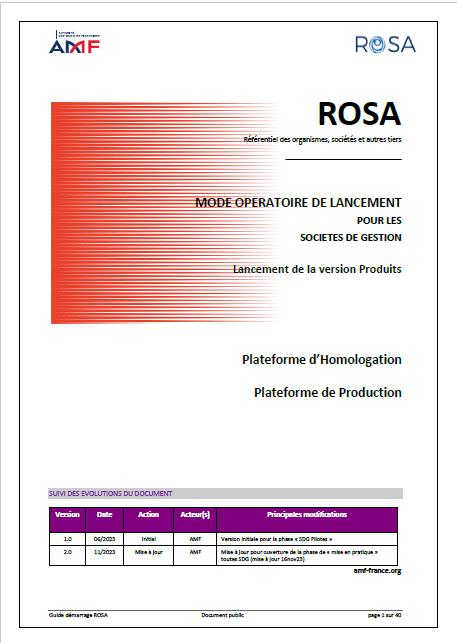Click footer text 'Guide démarrage ROSA'
The width and height of the screenshot is (457, 643).
click(x=78, y=615)
